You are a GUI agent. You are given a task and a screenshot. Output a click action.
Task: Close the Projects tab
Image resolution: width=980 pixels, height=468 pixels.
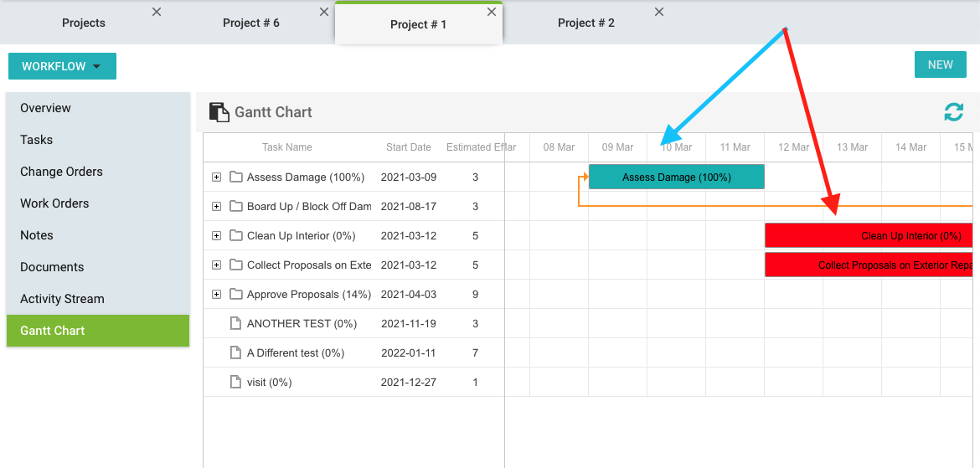point(157,12)
